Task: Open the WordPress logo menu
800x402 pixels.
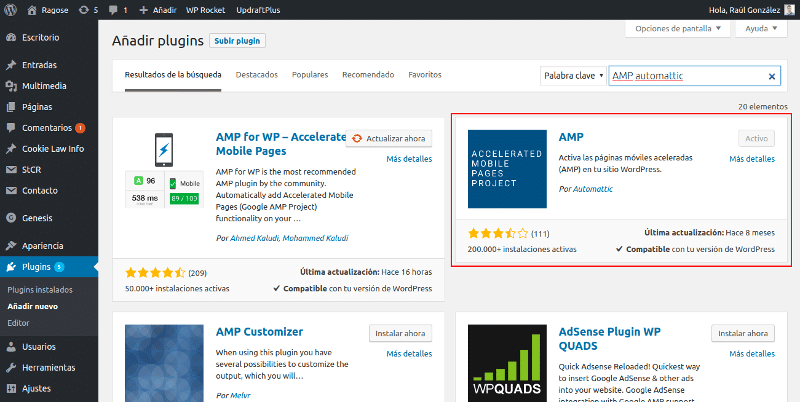Action: tap(11, 10)
